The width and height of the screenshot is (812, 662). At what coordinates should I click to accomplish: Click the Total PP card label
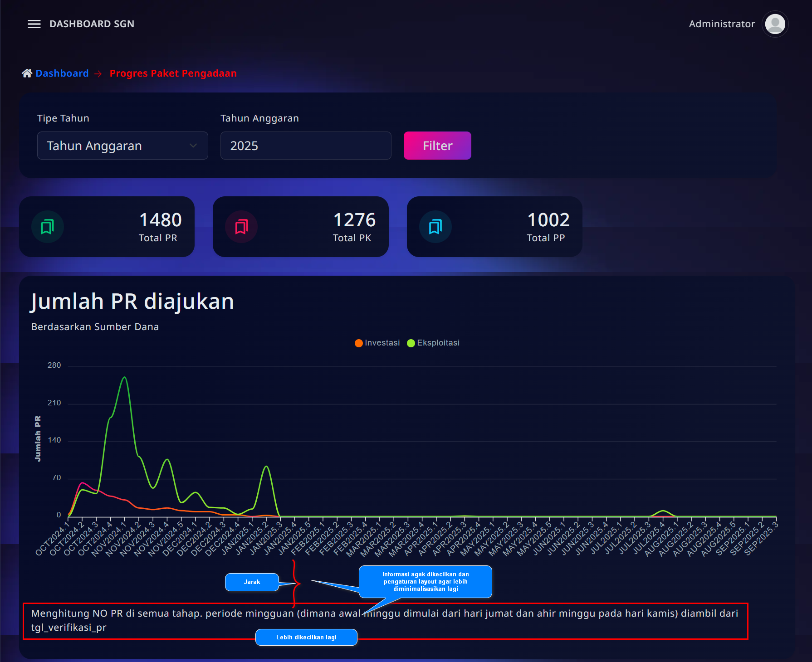click(x=546, y=238)
